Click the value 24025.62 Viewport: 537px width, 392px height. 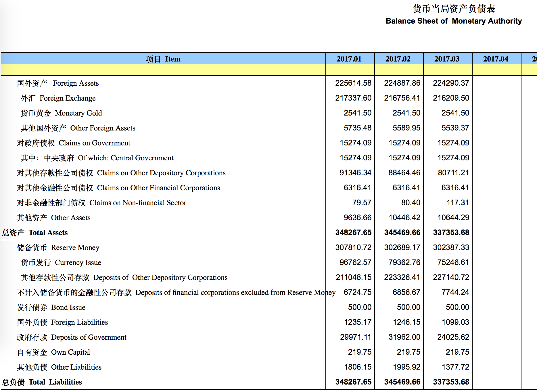click(x=453, y=337)
